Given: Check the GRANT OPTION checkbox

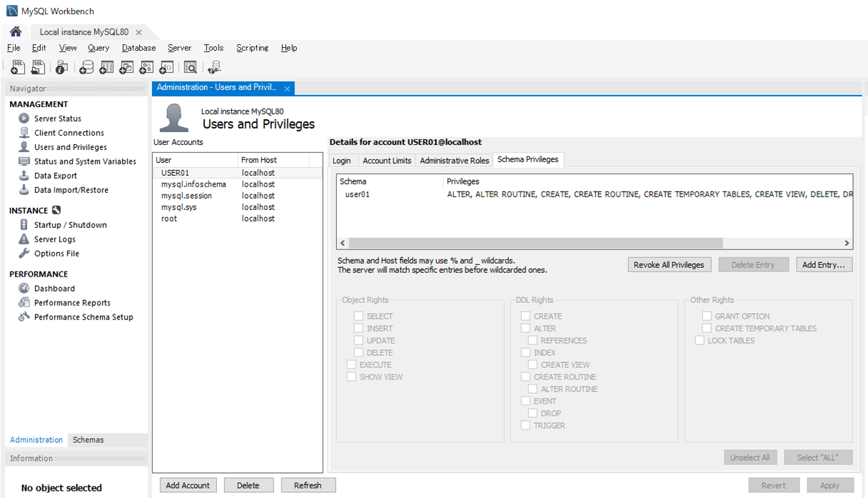Looking at the screenshot, I should click(707, 317).
